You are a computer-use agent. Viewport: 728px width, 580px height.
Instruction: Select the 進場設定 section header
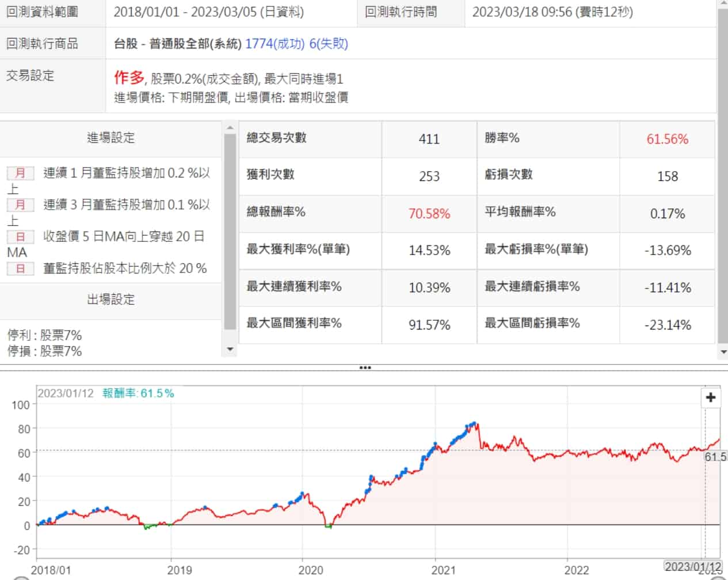[110, 138]
